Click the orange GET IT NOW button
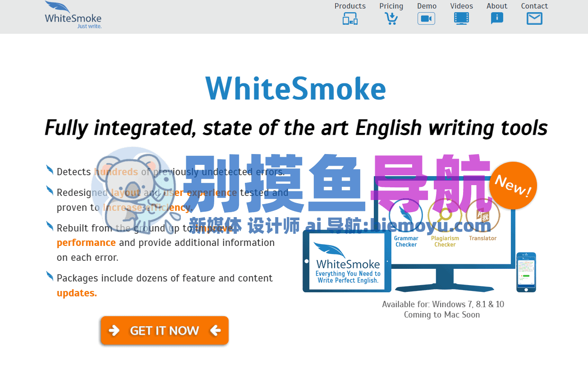Screen dimensions: 588x386 [x=165, y=331]
